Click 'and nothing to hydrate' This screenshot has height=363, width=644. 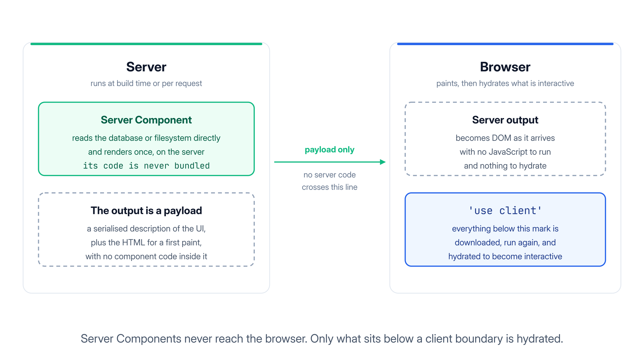[x=505, y=166]
